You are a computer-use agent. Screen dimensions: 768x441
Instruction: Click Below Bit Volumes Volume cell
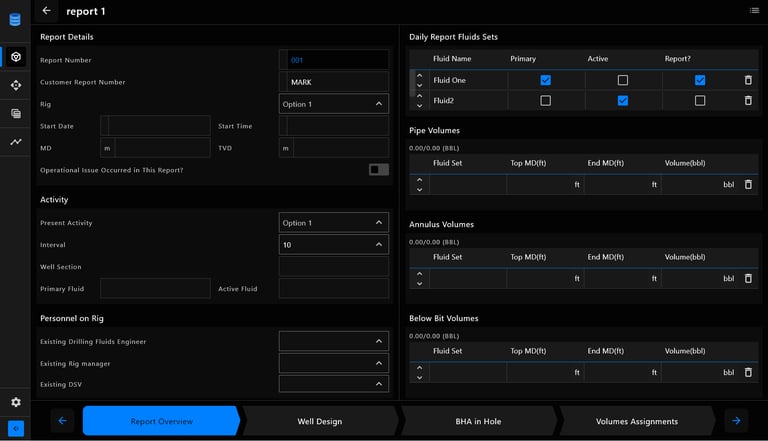pos(700,372)
